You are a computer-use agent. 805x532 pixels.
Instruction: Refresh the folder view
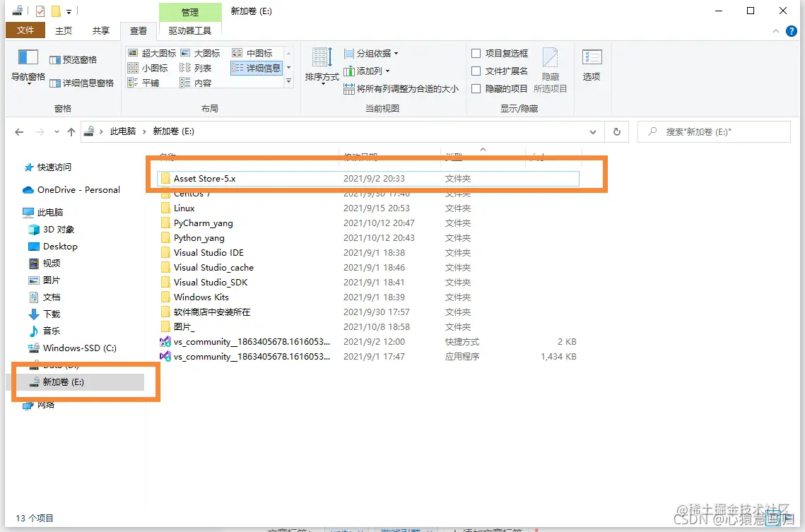coord(617,132)
